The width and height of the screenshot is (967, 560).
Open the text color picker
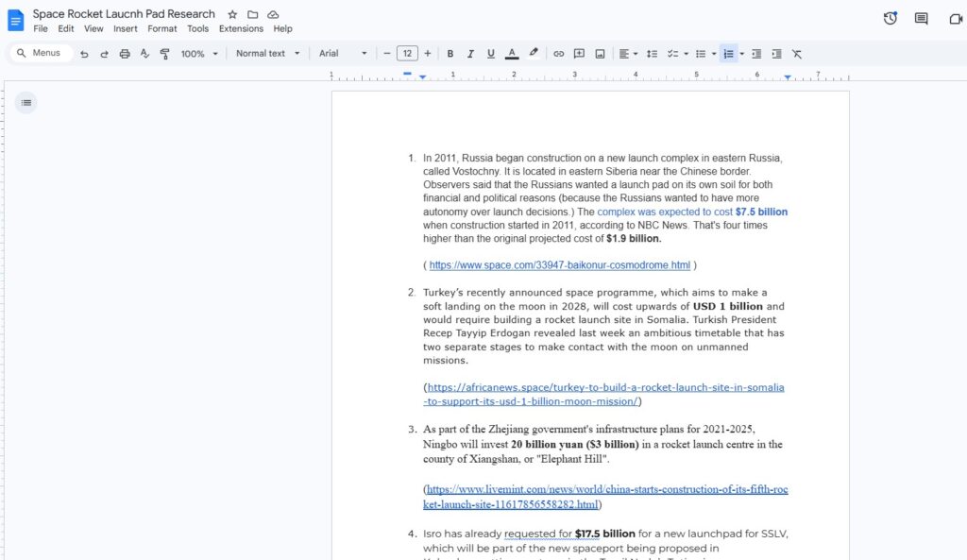click(512, 54)
